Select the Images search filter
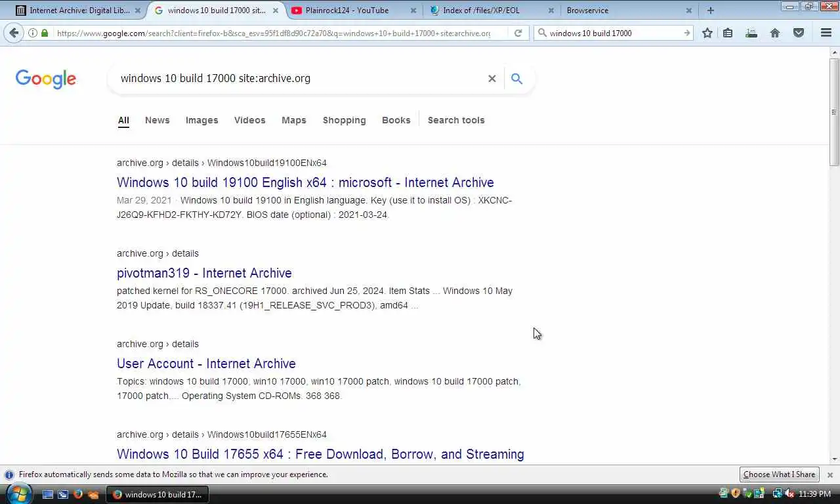The height and width of the screenshot is (504, 840). pyautogui.click(x=201, y=120)
